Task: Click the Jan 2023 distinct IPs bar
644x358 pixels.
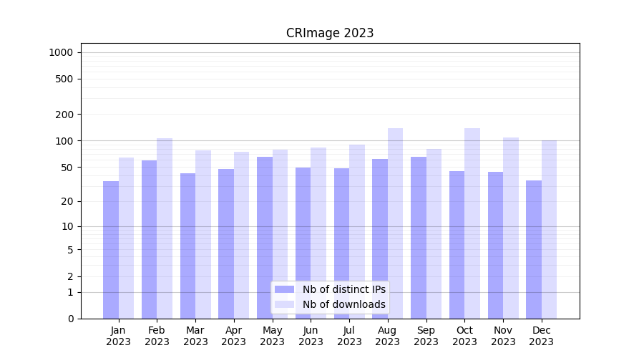Action: pos(111,251)
